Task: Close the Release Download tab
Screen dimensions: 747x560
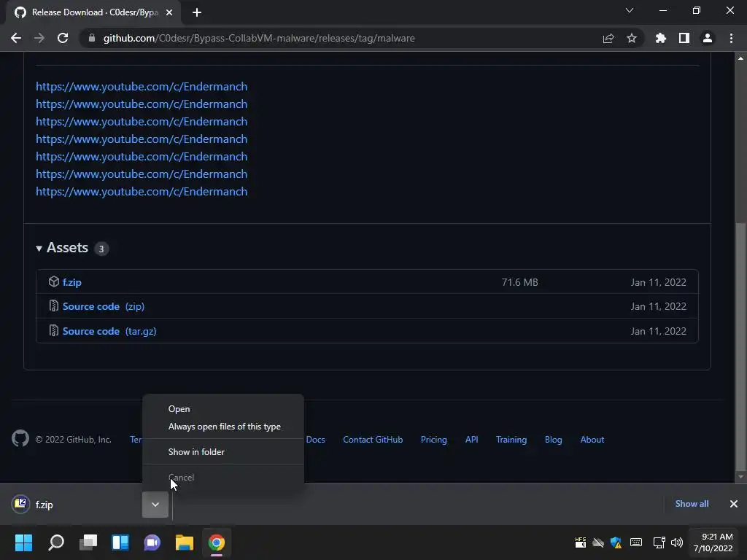Action: tap(169, 12)
